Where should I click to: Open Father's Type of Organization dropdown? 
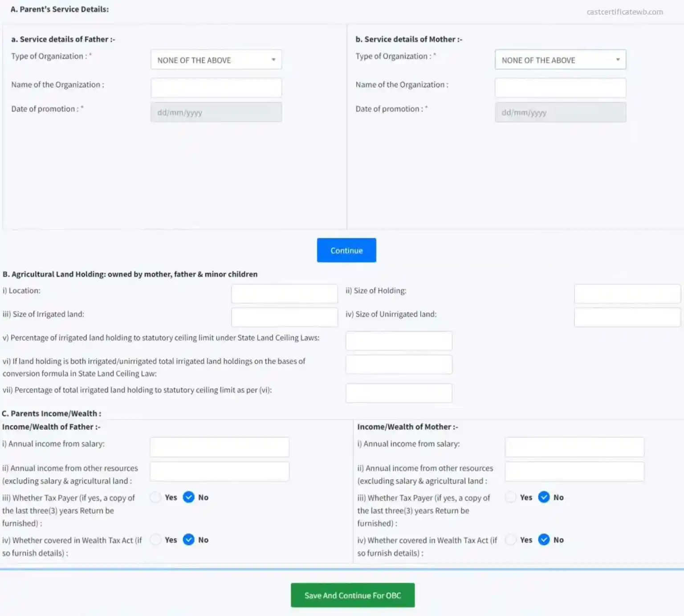(x=216, y=60)
